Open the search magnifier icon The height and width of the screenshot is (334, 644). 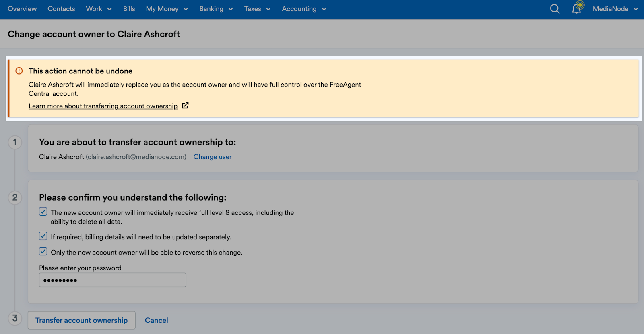pyautogui.click(x=555, y=9)
